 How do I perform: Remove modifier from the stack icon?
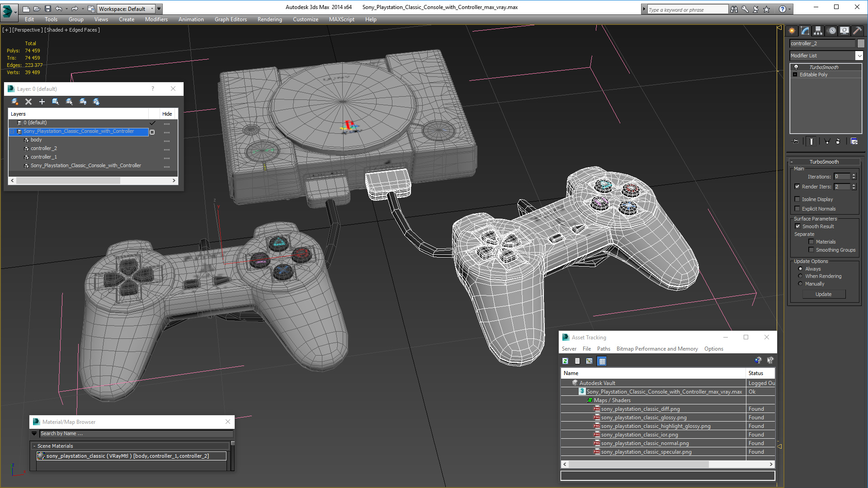point(838,141)
